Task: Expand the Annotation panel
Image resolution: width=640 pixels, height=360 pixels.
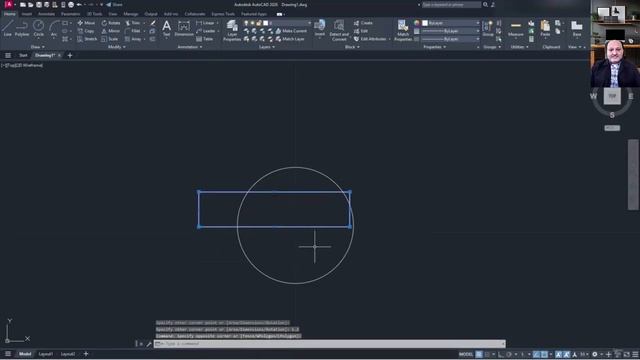Action: tap(190, 47)
